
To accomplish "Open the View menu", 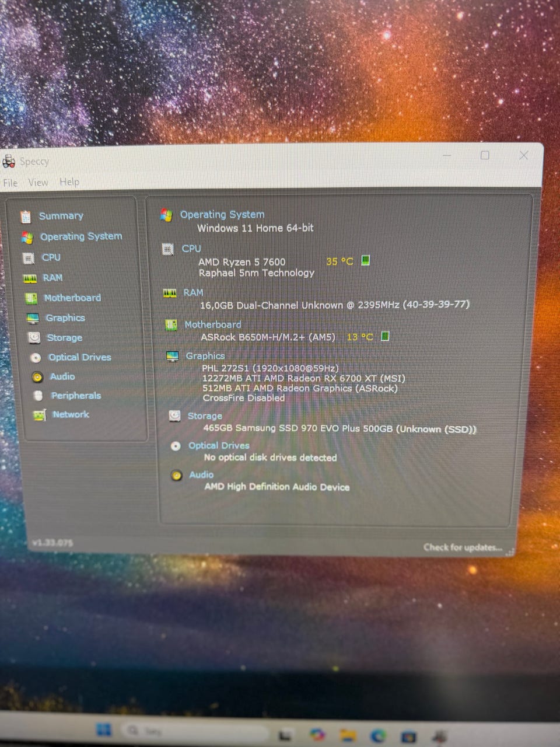I will [38, 183].
